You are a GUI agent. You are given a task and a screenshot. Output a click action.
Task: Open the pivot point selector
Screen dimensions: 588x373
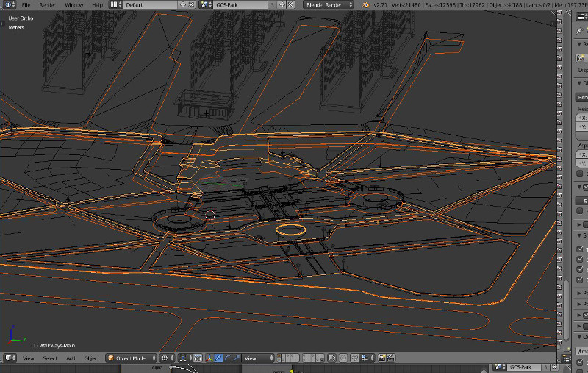tap(187, 358)
